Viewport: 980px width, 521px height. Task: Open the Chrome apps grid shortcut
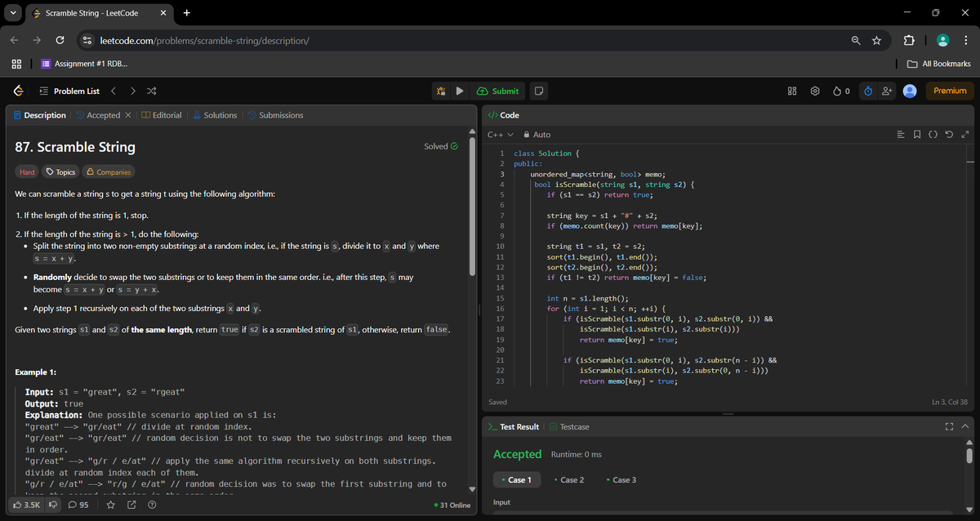point(16,64)
